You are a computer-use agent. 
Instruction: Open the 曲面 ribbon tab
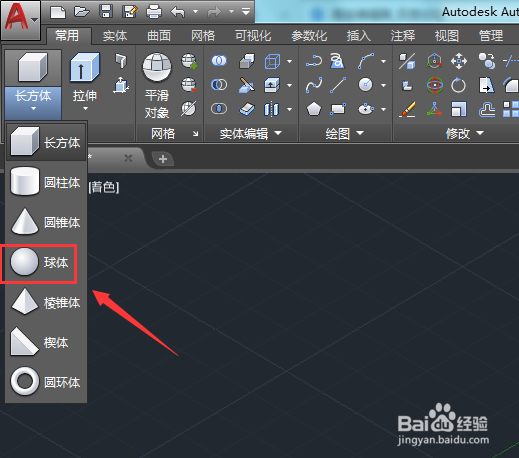point(159,36)
